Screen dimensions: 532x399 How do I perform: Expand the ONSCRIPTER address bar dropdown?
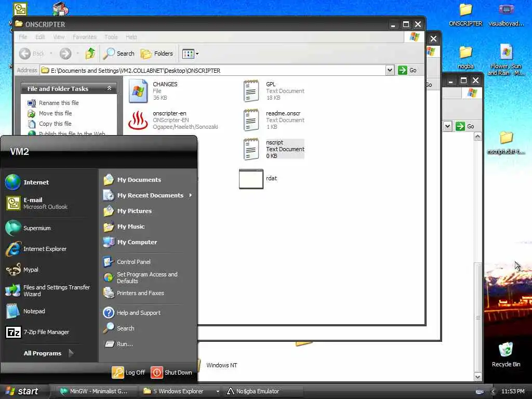390,70
